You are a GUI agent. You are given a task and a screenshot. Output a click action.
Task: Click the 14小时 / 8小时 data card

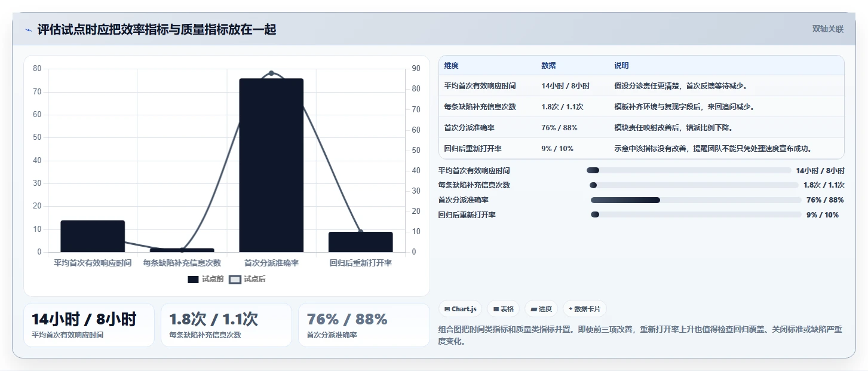(x=89, y=325)
